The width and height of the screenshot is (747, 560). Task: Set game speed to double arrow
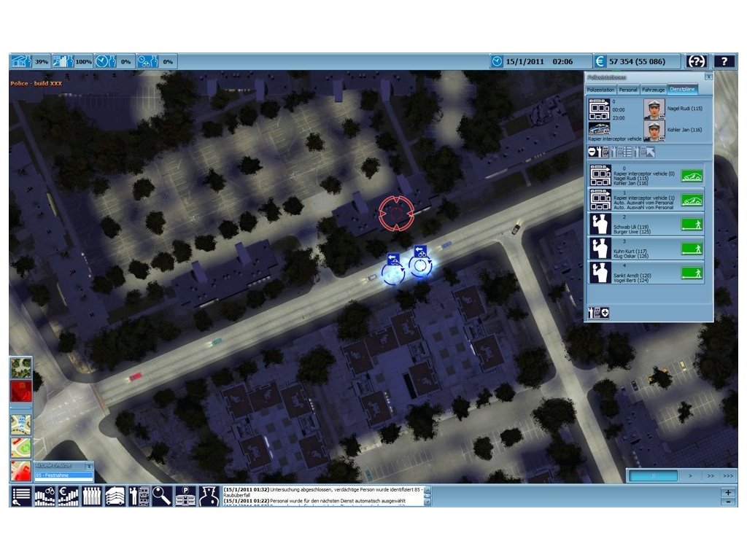[x=711, y=475]
